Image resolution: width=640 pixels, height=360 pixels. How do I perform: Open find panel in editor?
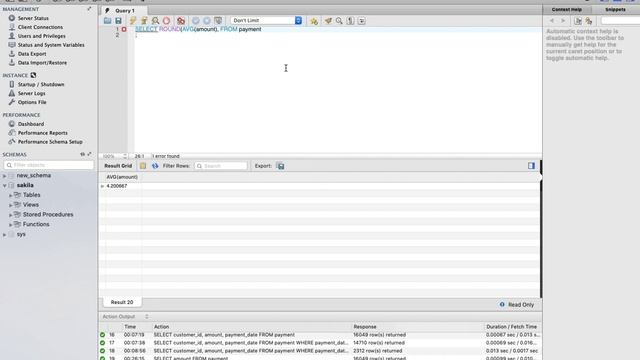click(339, 20)
